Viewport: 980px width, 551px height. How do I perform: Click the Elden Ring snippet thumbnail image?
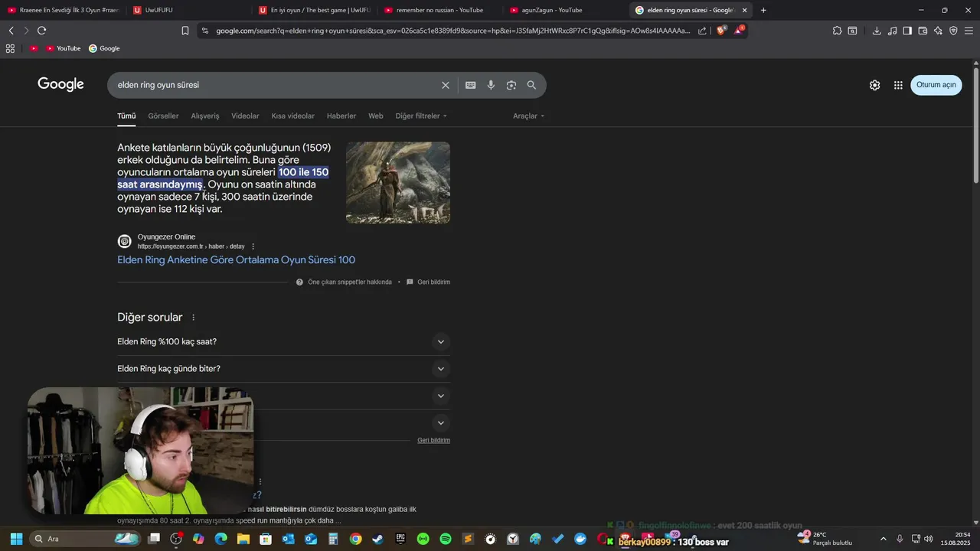[398, 183]
